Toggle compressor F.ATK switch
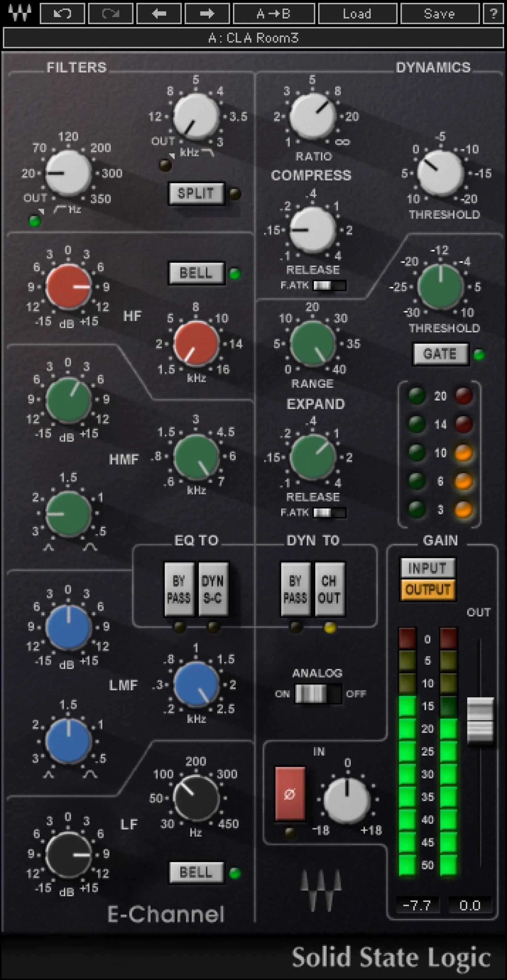Screen dimensions: 507x980 pyautogui.click(x=329, y=285)
